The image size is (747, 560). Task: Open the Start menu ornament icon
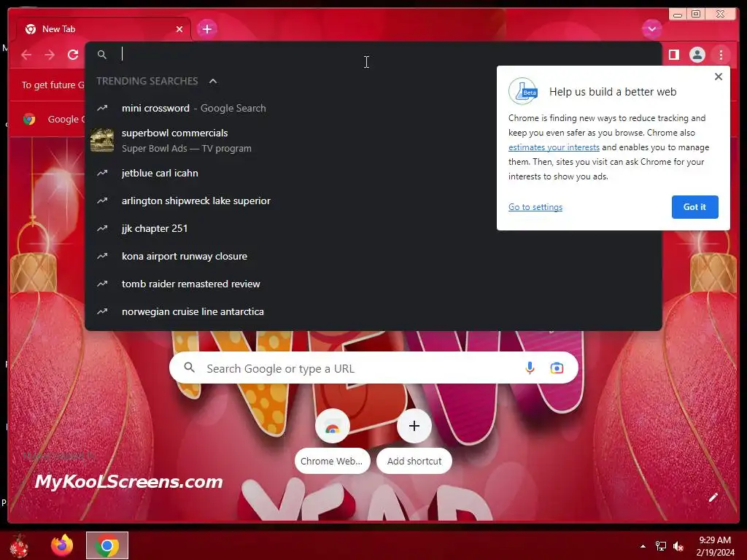coord(19,545)
